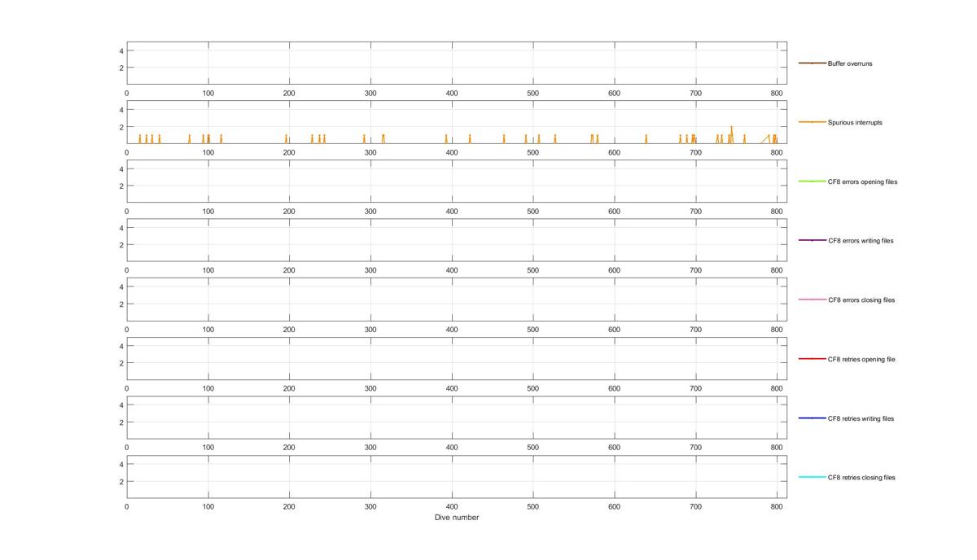Click y-axis tick 4 of Buffer overruns plot
Image resolution: width=977 pixels, height=560 pixels.
pos(120,50)
